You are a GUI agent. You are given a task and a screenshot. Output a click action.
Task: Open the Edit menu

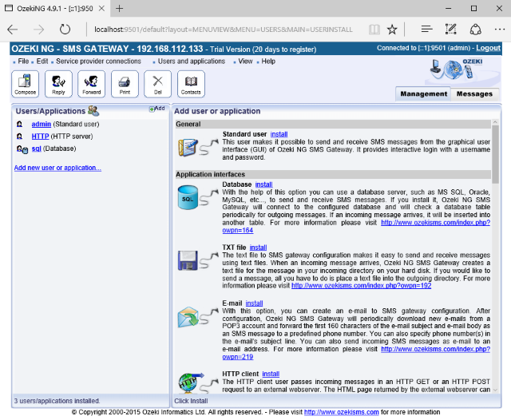click(x=42, y=61)
